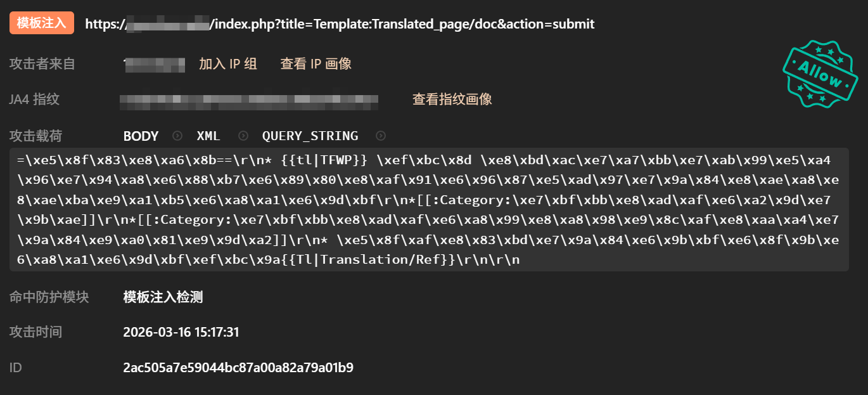
Task: Click the attack time 2026-03-16 15:17:31
Action: [181, 332]
